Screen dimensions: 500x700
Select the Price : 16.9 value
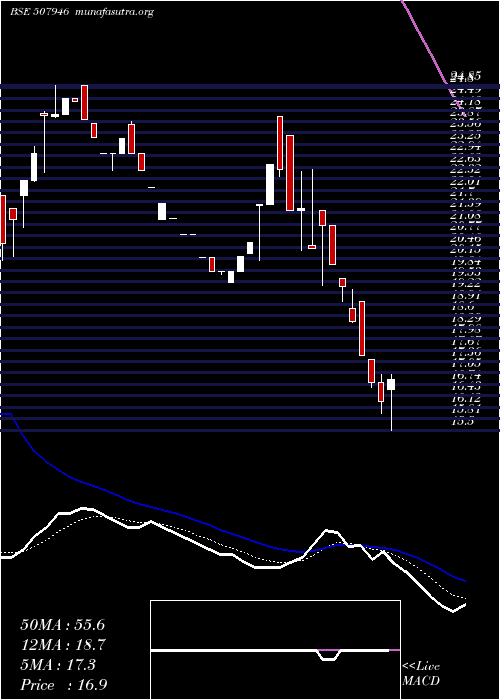tap(63, 685)
